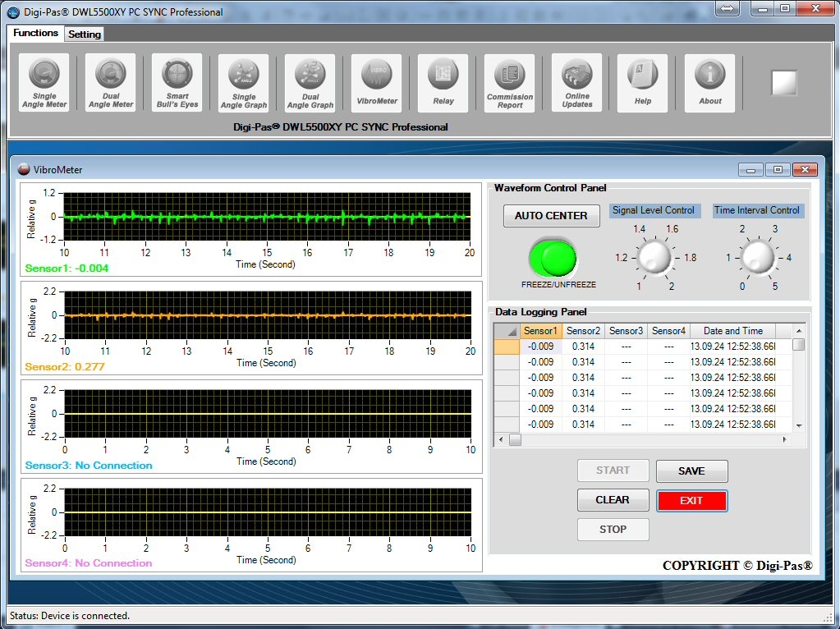Open the Commission Report
This screenshot has width=840, height=629.
509,83
